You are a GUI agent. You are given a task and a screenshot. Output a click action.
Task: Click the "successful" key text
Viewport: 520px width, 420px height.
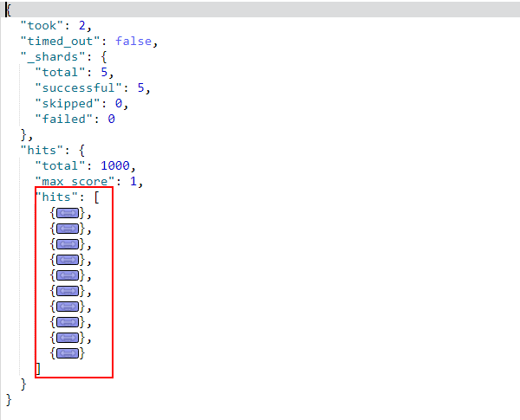point(78,87)
